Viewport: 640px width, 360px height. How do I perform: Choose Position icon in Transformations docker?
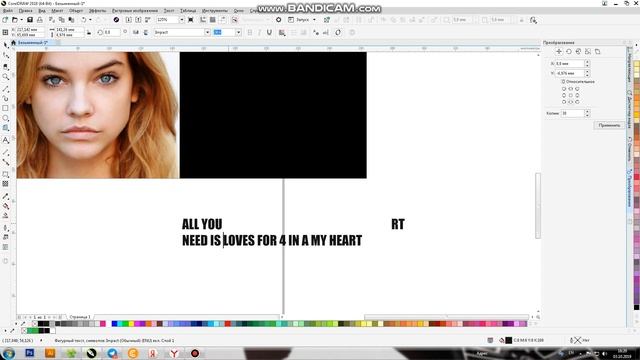pos(559,51)
